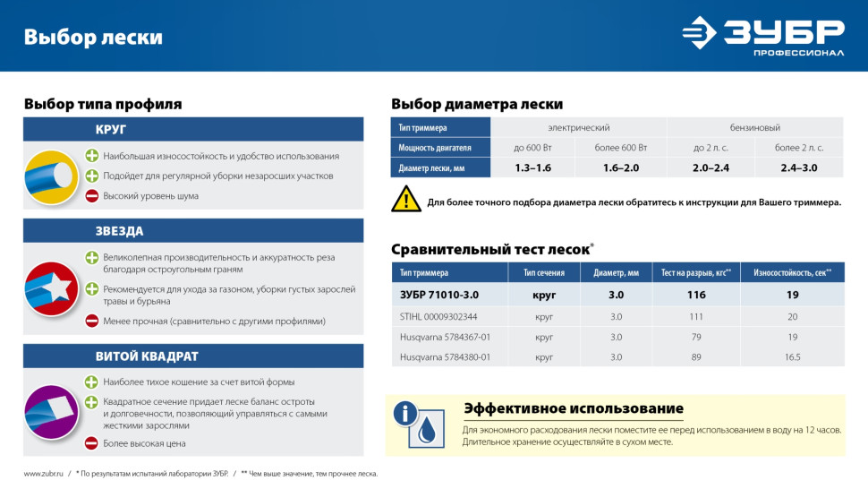The image size is (868, 489).
Task: Click plus icon beside 'Великолепная производительность'
Action: [92, 258]
